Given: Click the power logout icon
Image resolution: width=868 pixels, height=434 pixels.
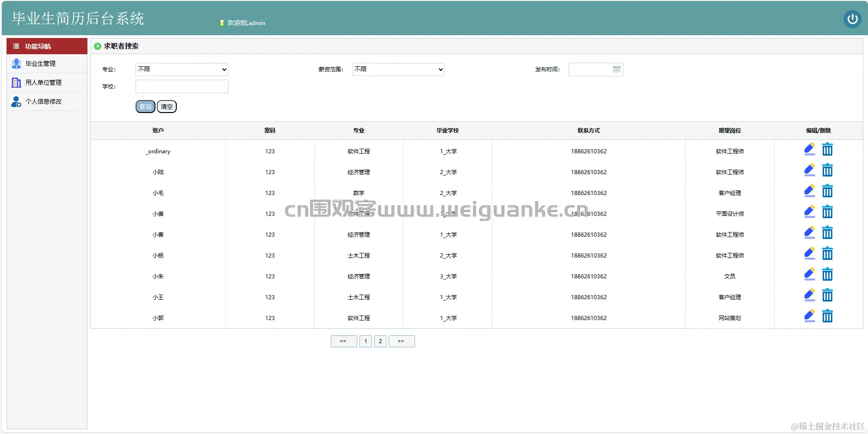Looking at the screenshot, I should pos(852,19).
